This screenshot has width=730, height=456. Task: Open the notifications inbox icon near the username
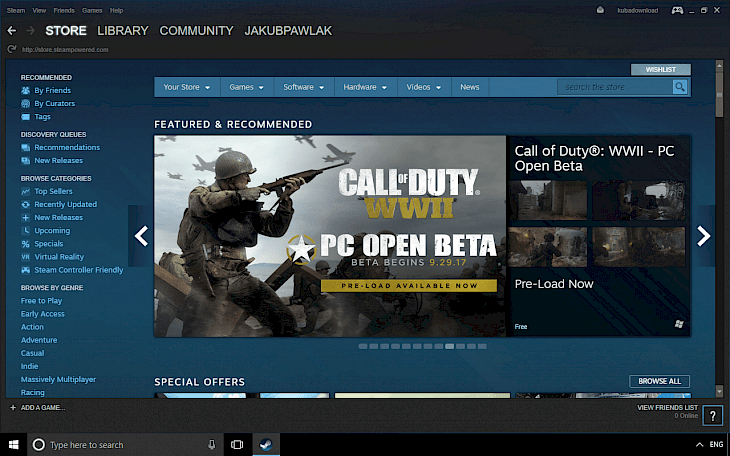[601, 10]
